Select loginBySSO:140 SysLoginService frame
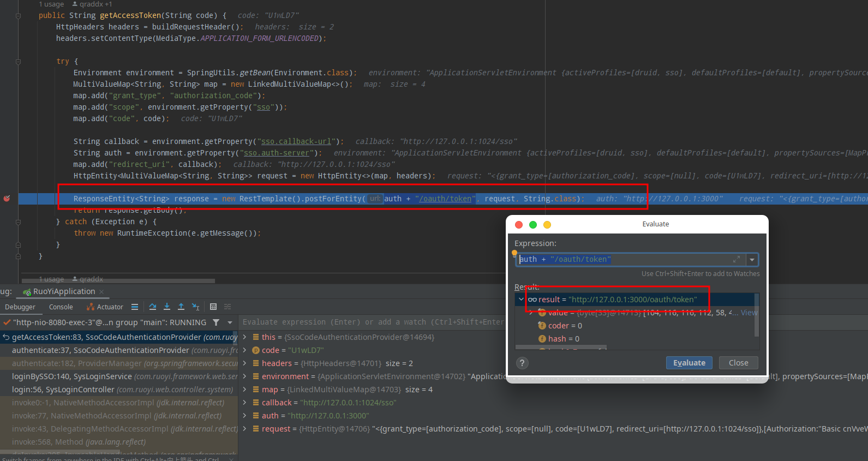The image size is (868, 461). (x=119, y=376)
